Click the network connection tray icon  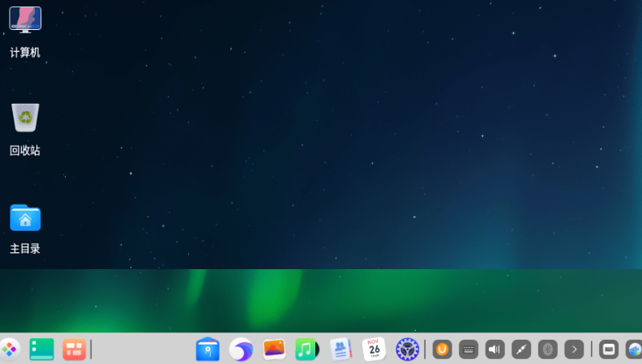pos(521,349)
